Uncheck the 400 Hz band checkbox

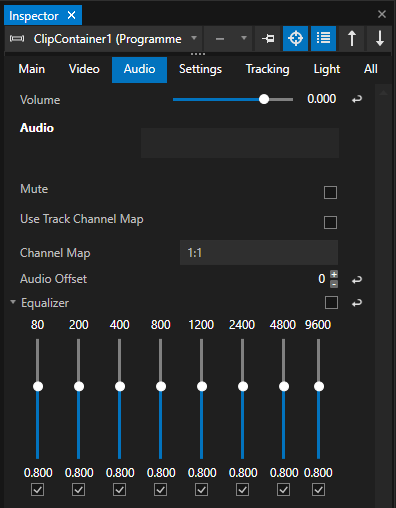[x=119, y=490]
